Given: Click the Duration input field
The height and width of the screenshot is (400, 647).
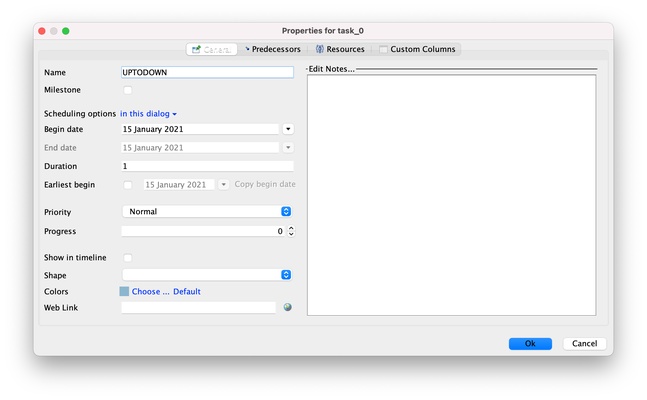Looking at the screenshot, I should (x=208, y=166).
